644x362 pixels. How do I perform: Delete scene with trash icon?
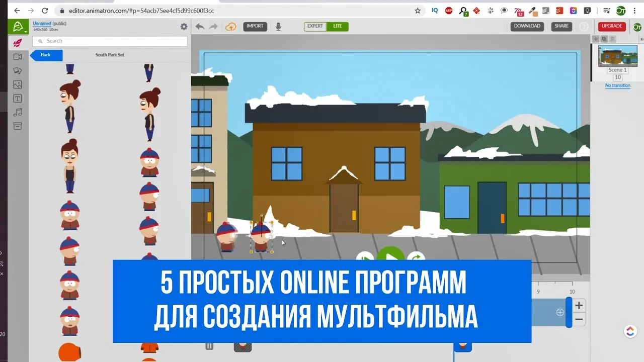[612, 39]
